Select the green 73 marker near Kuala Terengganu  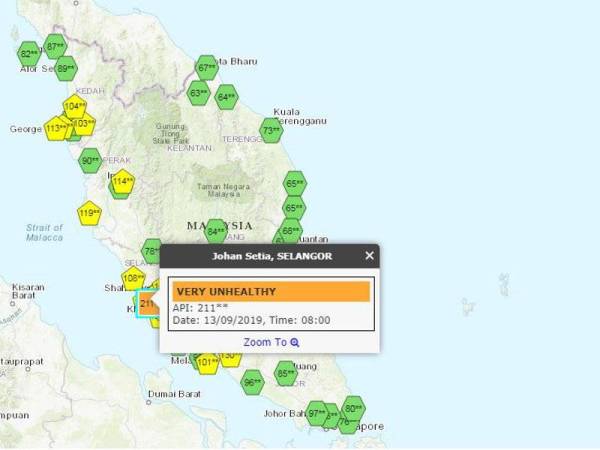coord(271,130)
